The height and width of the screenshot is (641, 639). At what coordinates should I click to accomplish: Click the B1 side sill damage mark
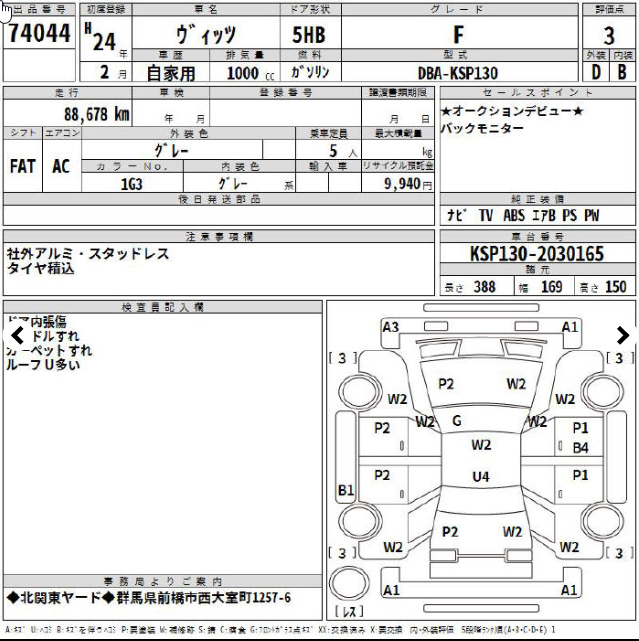pyautogui.click(x=346, y=490)
